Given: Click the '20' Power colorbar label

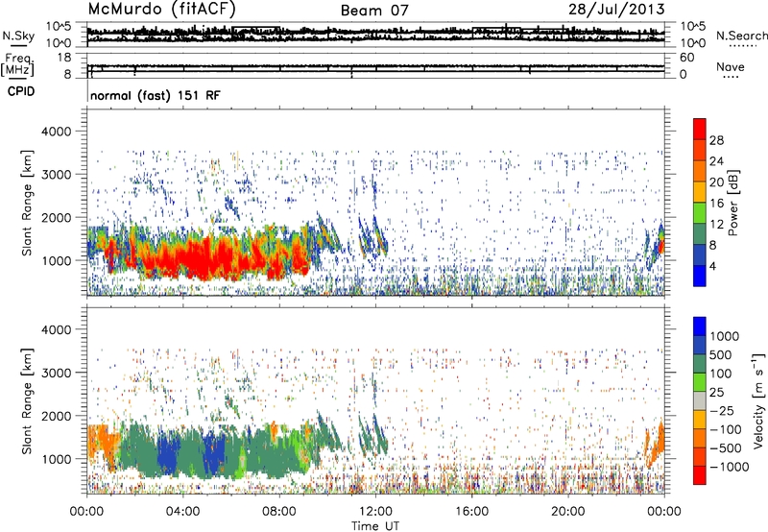Looking at the screenshot, I should point(716,182).
